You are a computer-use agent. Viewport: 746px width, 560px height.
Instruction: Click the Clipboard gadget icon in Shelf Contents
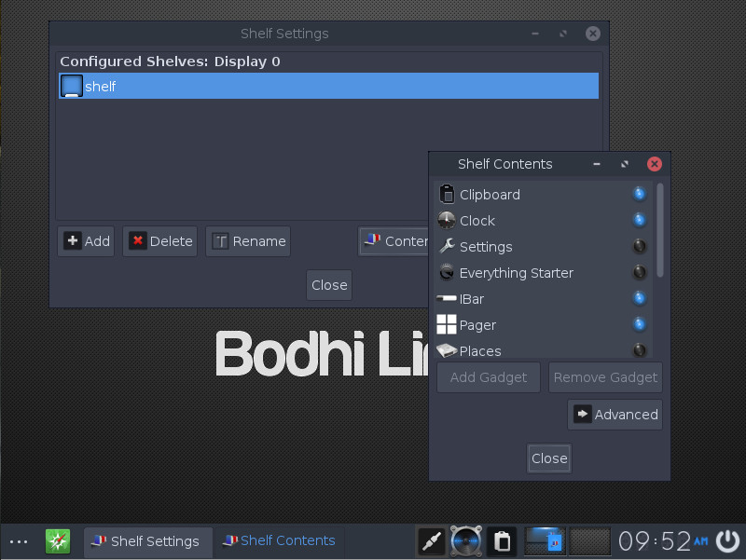tap(447, 194)
